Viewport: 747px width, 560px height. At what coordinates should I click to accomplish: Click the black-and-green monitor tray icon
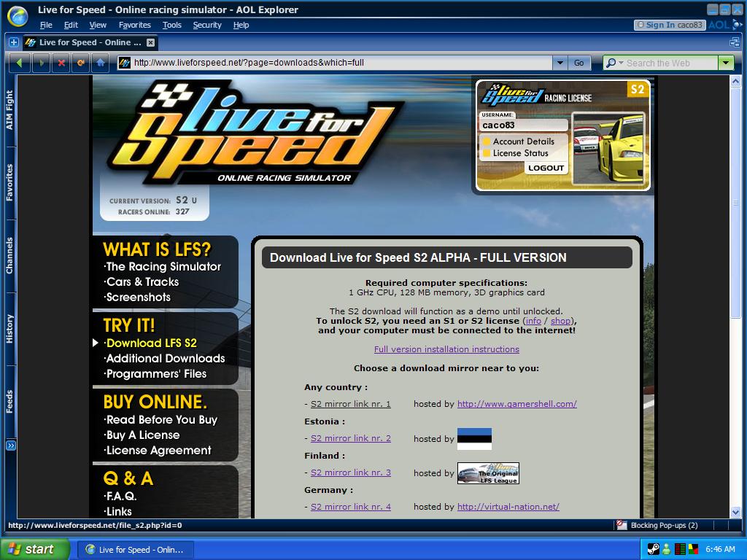point(680,549)
